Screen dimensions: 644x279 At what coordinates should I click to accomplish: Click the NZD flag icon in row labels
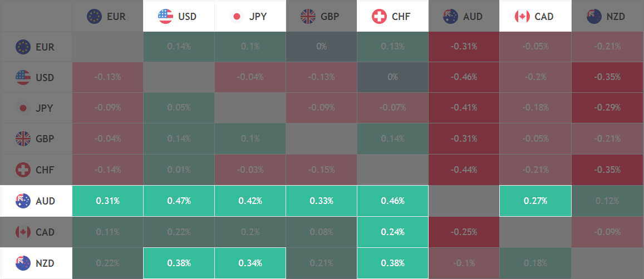23,263
